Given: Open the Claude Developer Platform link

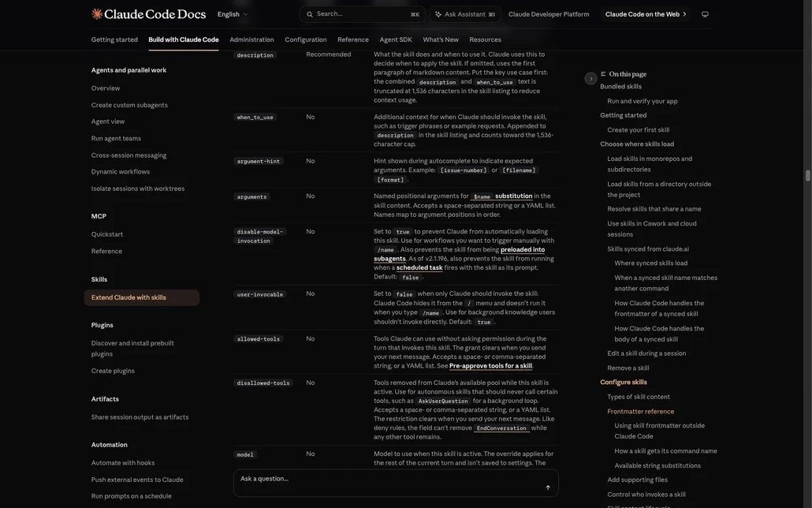Looking at the screenshot, I should point(549,14).
